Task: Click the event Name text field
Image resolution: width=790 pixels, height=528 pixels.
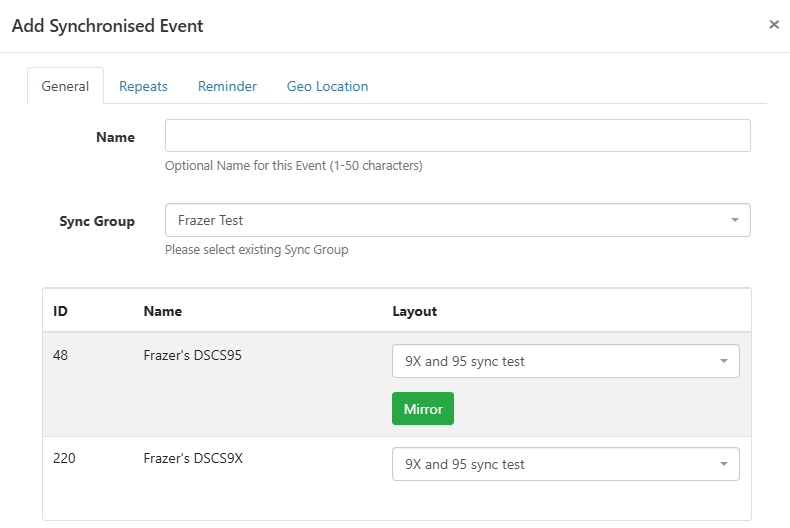Action: pyautogui.click(x=457, y=136)
